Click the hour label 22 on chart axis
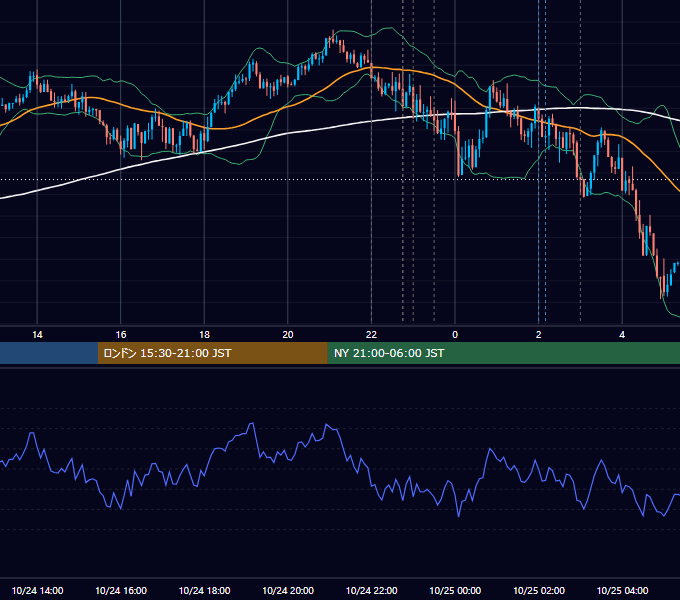 click(371, 335)
